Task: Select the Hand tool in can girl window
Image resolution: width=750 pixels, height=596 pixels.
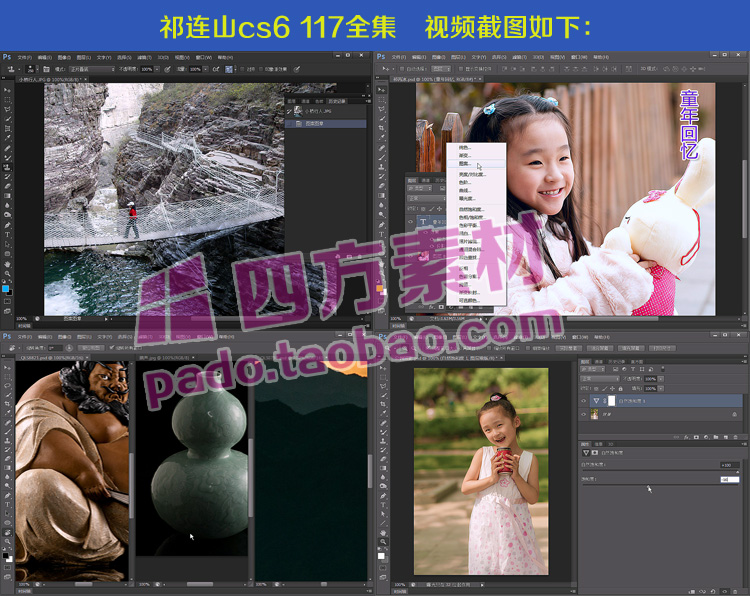Action: pos(382,531)
